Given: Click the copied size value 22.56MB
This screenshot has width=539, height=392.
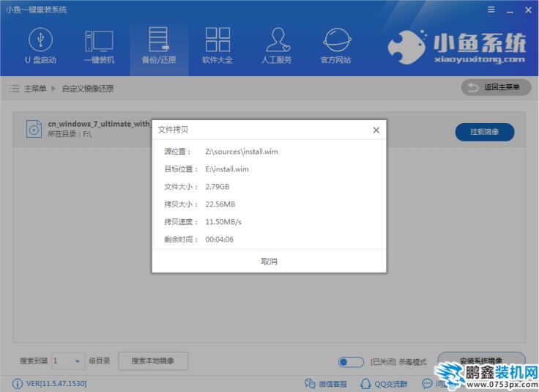Looking at the screenshot, I should 220,204.
